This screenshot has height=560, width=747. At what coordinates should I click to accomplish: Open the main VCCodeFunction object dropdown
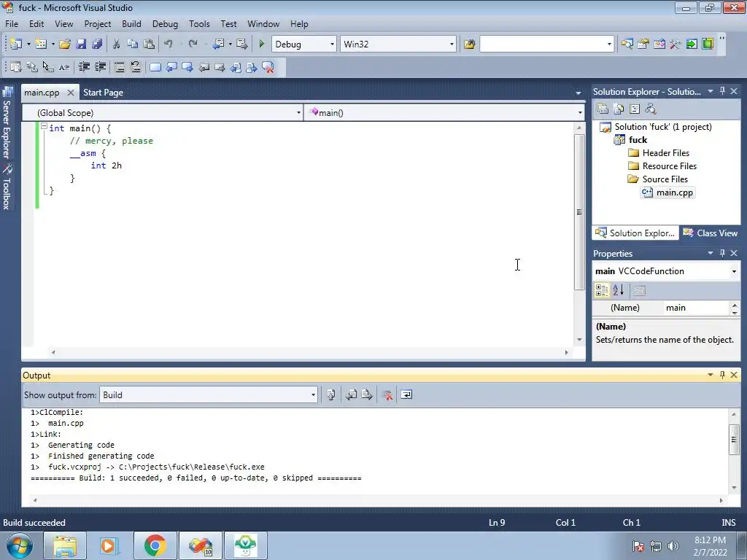coord(734,271)
